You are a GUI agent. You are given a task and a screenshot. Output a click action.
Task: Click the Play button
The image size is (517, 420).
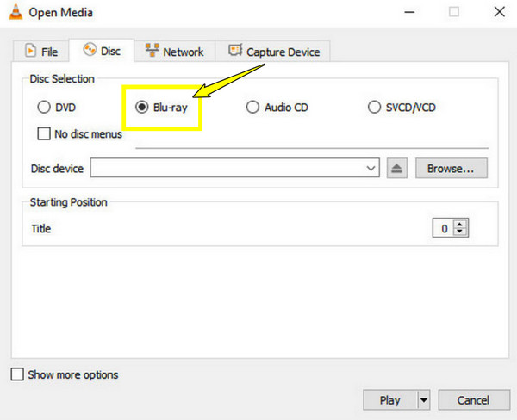point(390,400)
